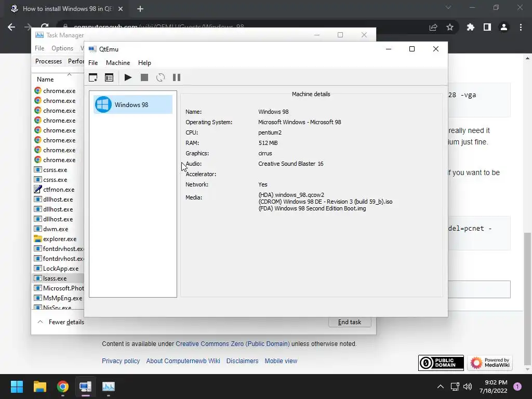Click the share page icon in Chrome address bar

click(433, 27)
